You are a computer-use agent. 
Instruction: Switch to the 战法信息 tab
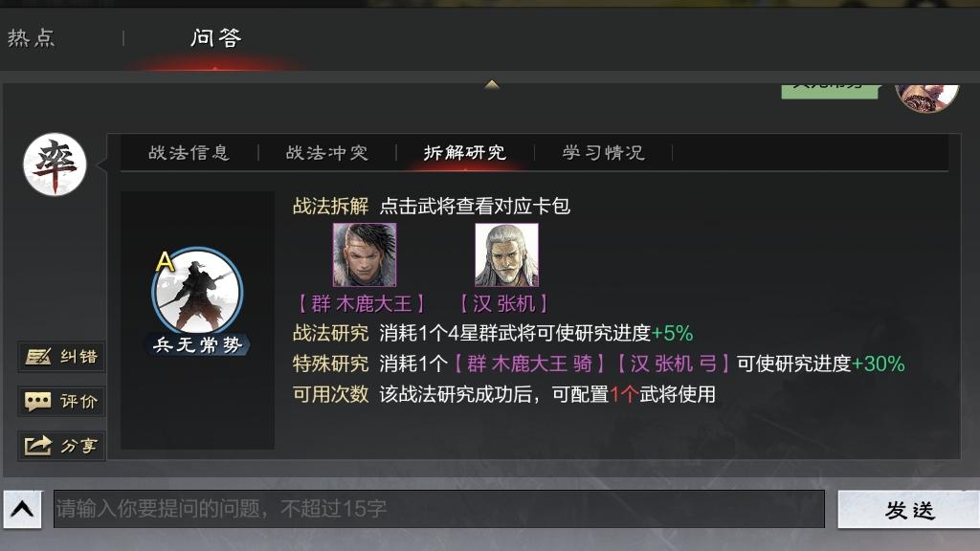pos(189,152)
